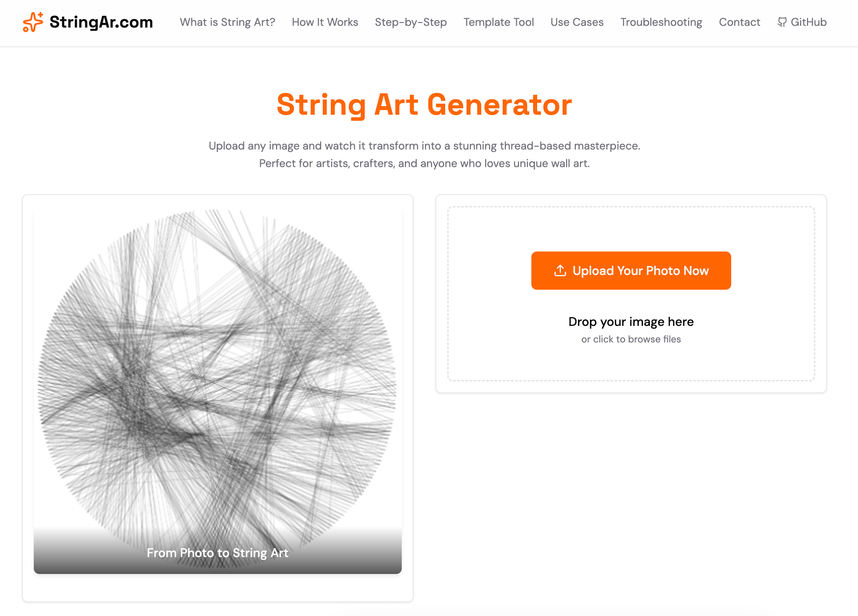Viewport: 858px width, 616px height.
Task: Click the orange sparkle logo icon
Action: coord(33,22)
